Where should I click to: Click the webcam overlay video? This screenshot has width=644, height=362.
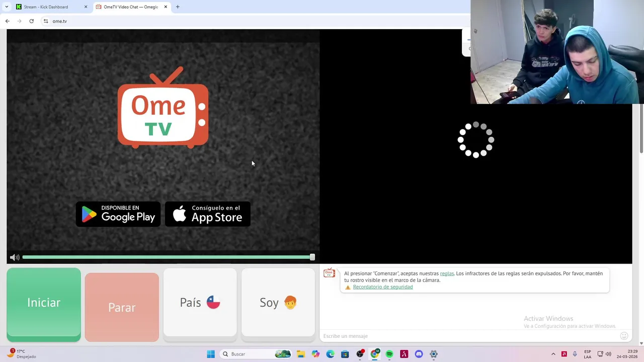(557, 52)
